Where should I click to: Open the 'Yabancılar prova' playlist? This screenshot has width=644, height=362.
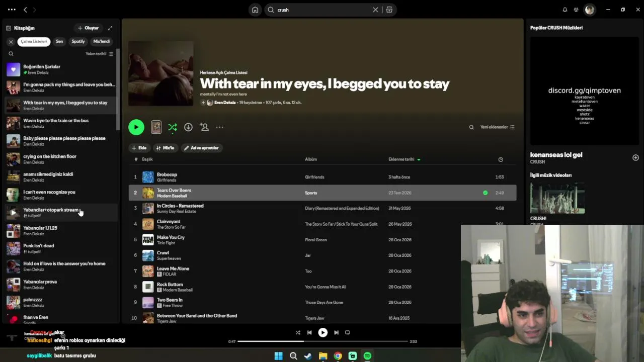60,284
